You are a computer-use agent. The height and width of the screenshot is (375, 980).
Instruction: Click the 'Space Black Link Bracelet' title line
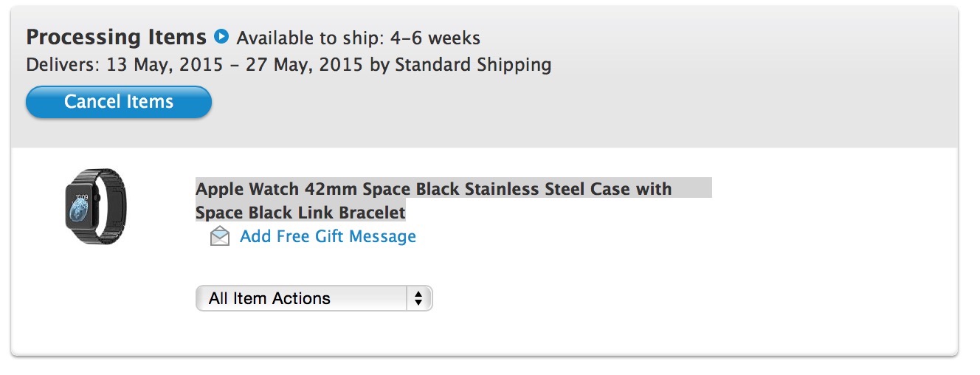300,213
